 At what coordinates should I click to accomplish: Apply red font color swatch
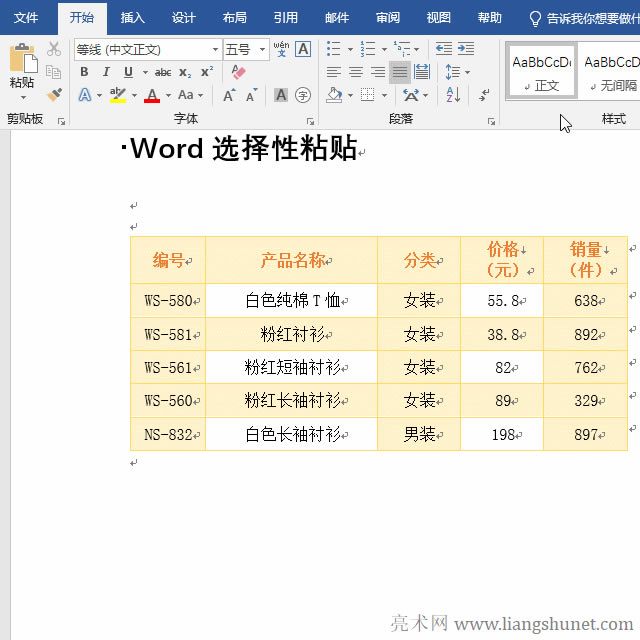152,96
